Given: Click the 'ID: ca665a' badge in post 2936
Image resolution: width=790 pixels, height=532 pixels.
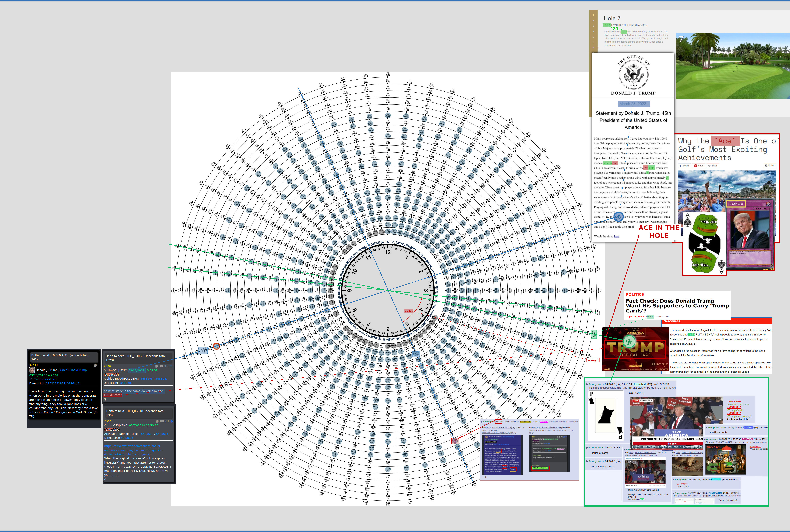Looking at the screenshot, I should click(111, 375).
